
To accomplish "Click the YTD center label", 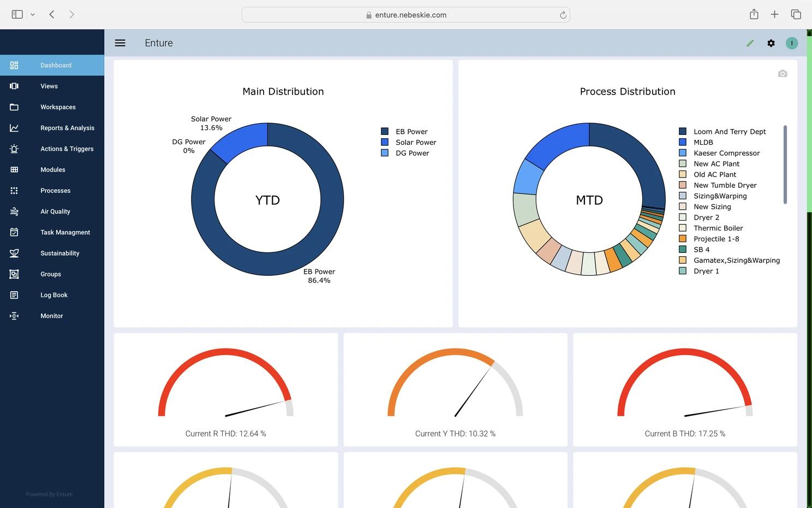I will 267,200.
